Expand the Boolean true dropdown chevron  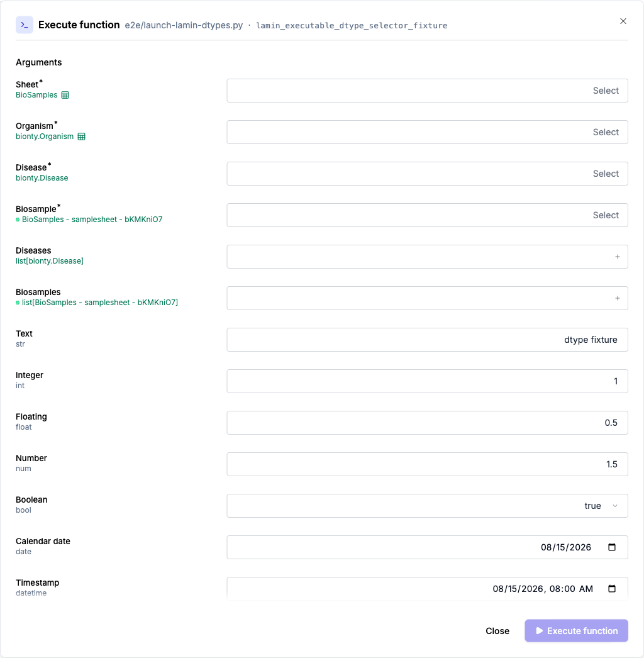coord(615,506)
